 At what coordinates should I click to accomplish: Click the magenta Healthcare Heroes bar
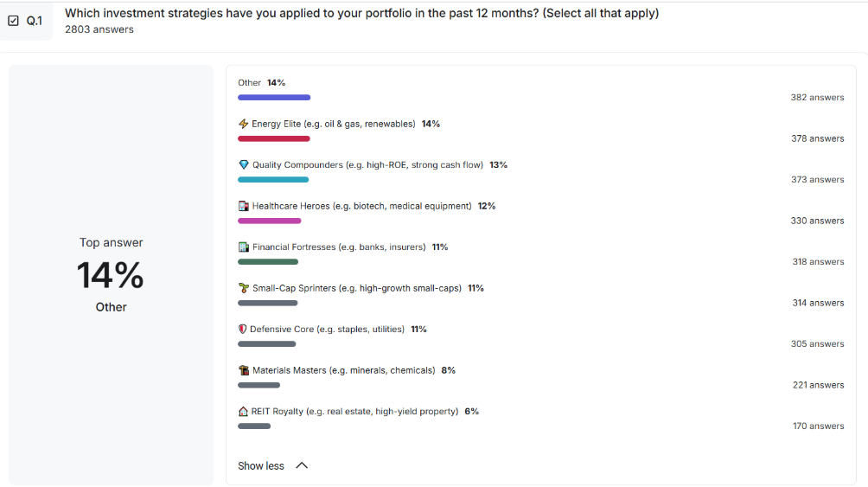coord(269,221)
